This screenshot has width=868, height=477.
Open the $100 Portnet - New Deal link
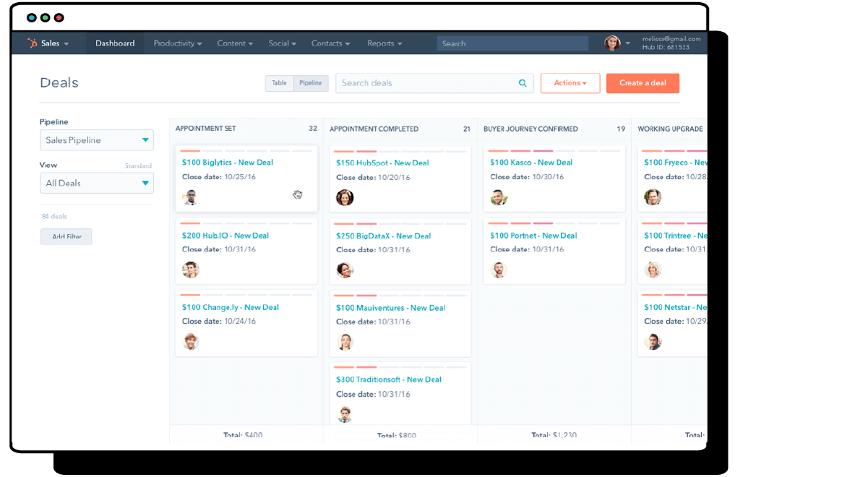coord(533,236)
